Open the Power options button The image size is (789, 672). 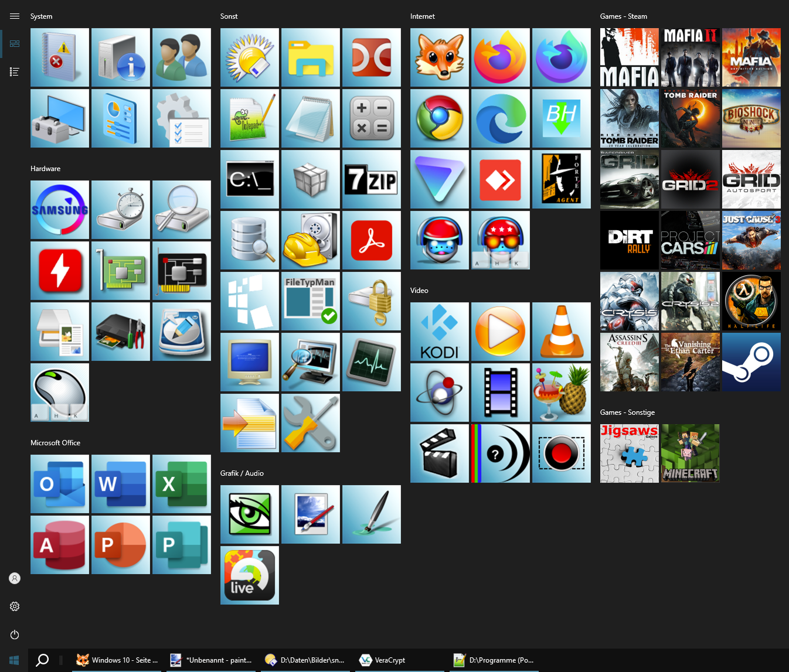[15, 635]
